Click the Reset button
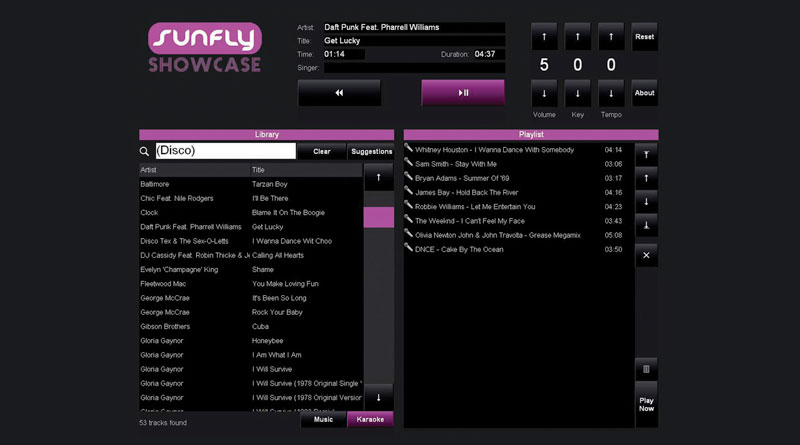Viewport: 800px width, 445px height. 645,37
